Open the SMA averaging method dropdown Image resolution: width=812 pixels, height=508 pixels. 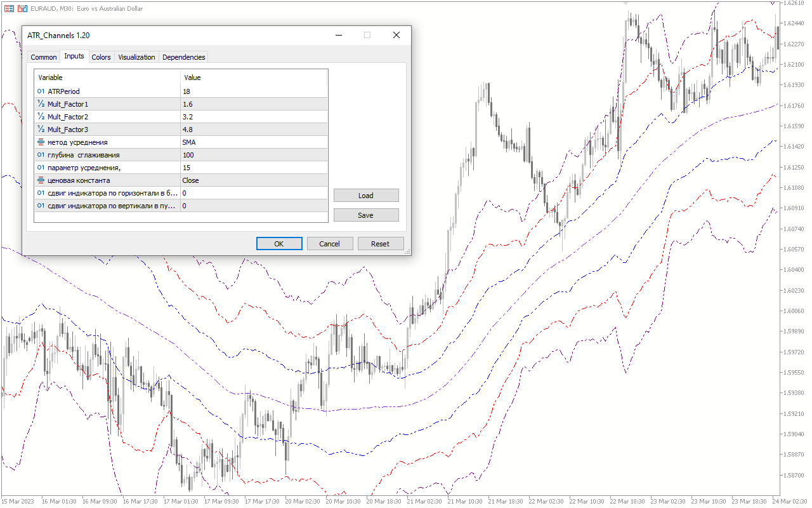(x=254, y=142)
